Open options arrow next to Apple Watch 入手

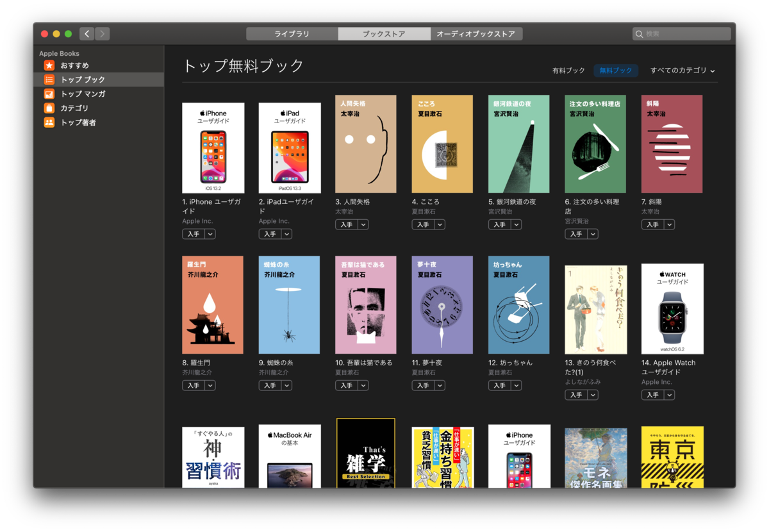click(x=670, y=395)
